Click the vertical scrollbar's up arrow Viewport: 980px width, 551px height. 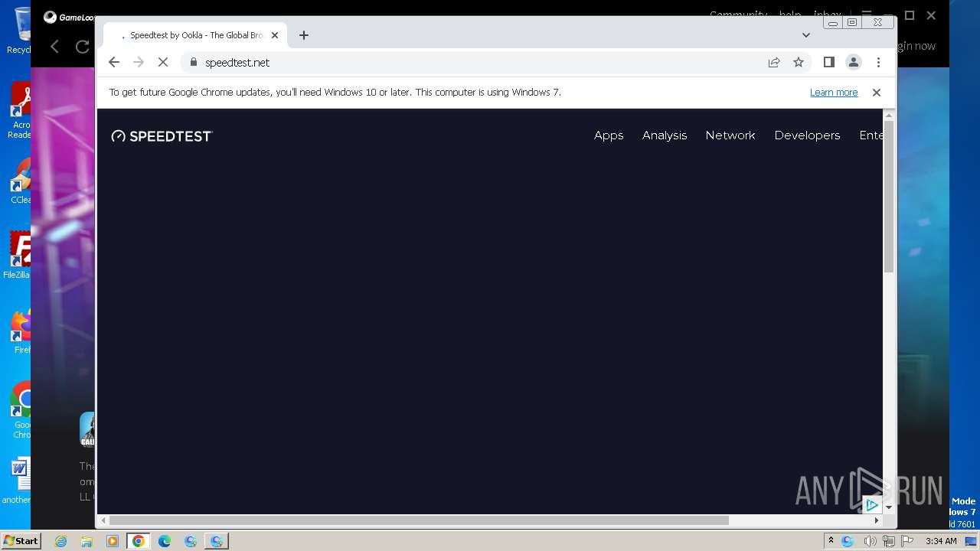(889, 116)
